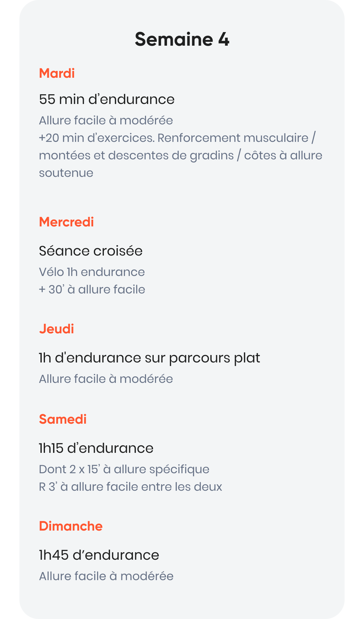
Task: Click "Allure facile à modérée" under Mardi
Action: pos(106,120)
